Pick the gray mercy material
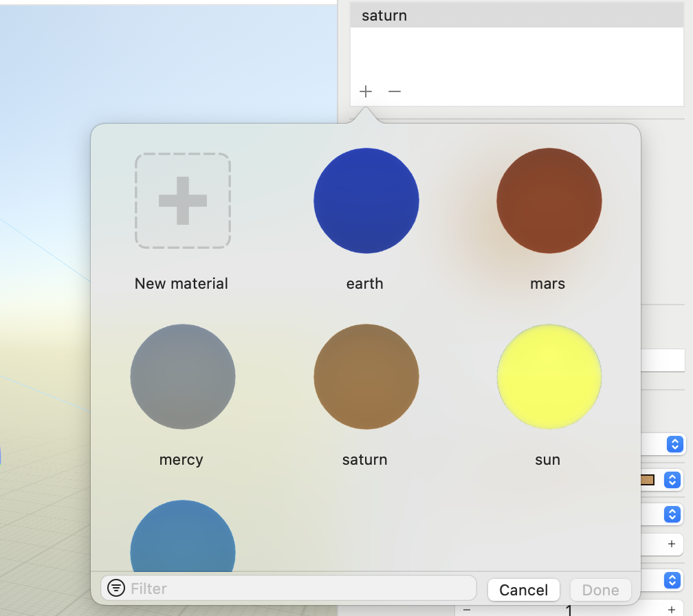This screenshot has height=616, width=693. tap(182, 377)
